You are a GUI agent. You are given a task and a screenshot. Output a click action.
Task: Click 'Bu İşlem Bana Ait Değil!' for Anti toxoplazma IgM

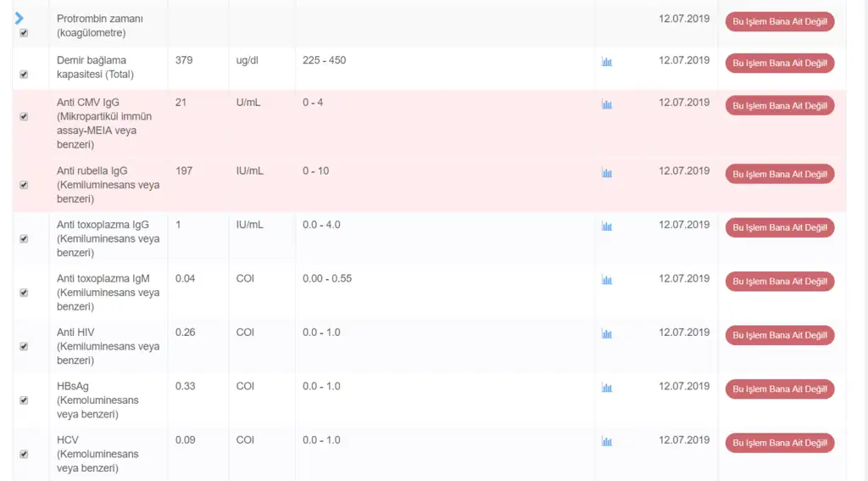pos(779,281)
